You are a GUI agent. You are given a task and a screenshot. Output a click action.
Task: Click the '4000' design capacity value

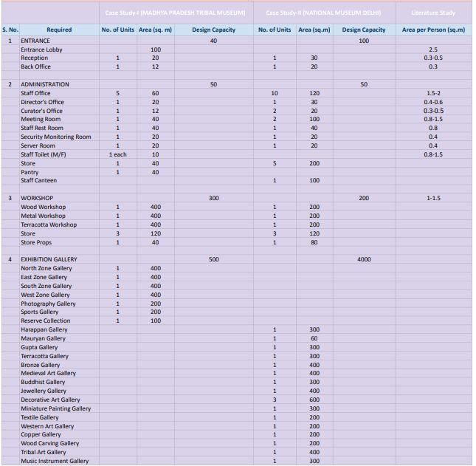[364, 259]
